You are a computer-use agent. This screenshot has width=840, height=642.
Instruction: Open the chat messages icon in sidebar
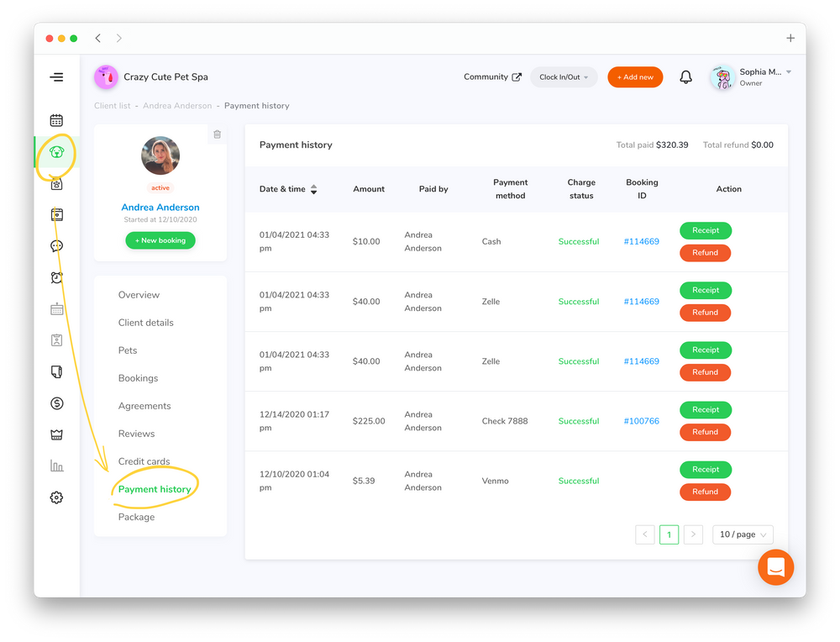[56, 245]
